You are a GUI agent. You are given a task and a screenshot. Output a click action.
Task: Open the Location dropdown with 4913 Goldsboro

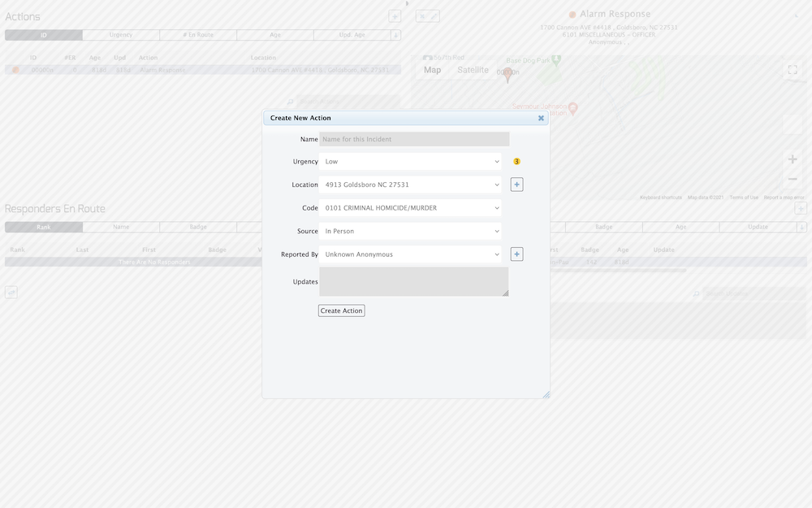[x=410, y=185]
